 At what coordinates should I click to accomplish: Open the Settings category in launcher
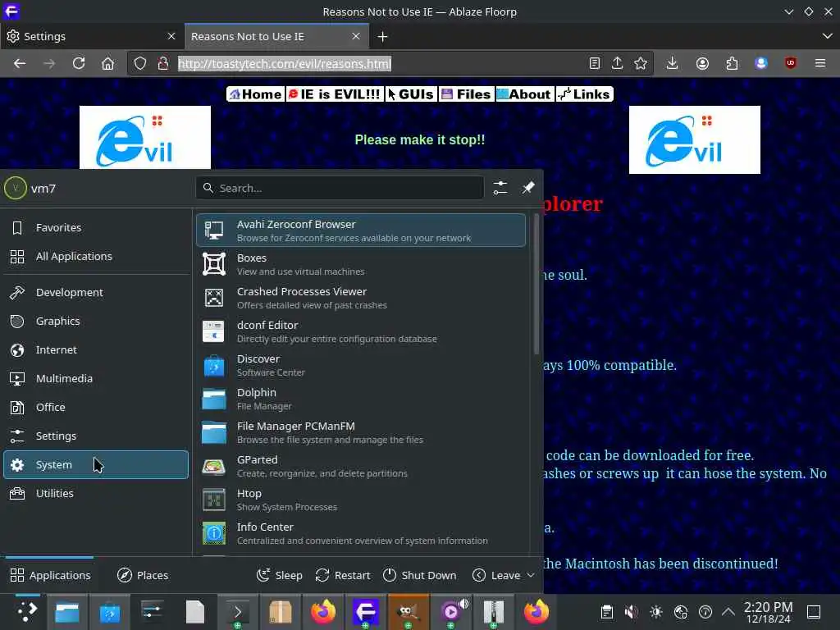96,436
